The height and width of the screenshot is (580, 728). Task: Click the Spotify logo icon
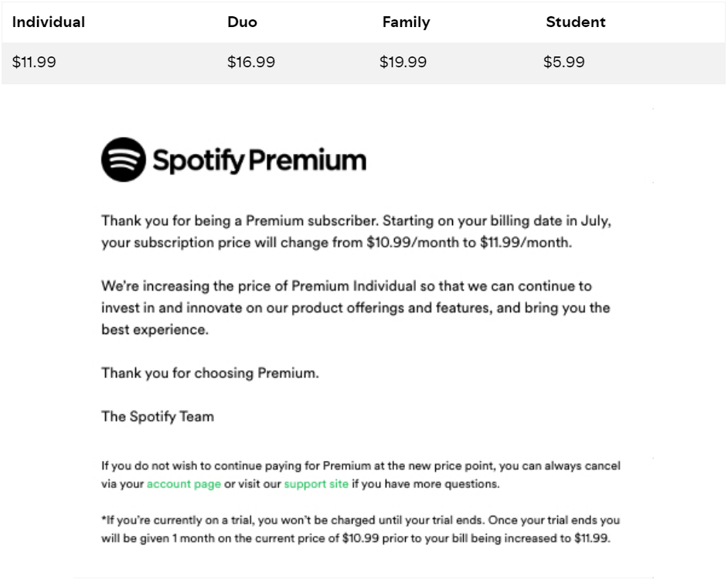pos(124,159)
